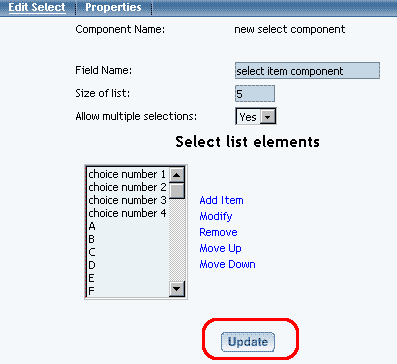This screenshot has height=364, width=397.
Task: Click the list's scroll down arrow
Action: (x=177, y=289)
